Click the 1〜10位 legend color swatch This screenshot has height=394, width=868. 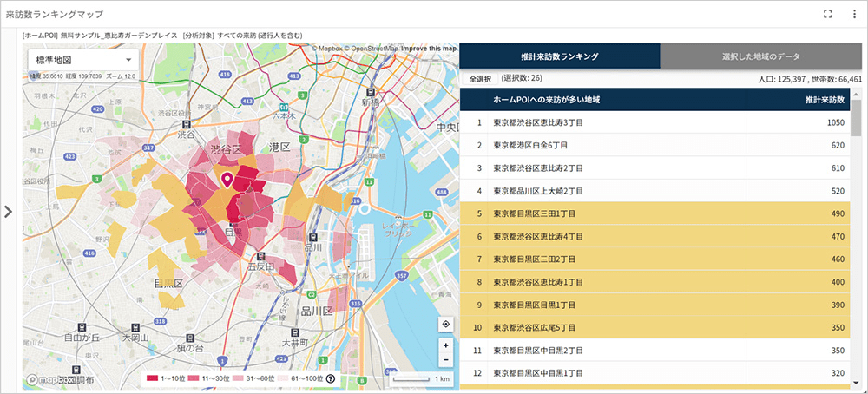tap(153, 379)
